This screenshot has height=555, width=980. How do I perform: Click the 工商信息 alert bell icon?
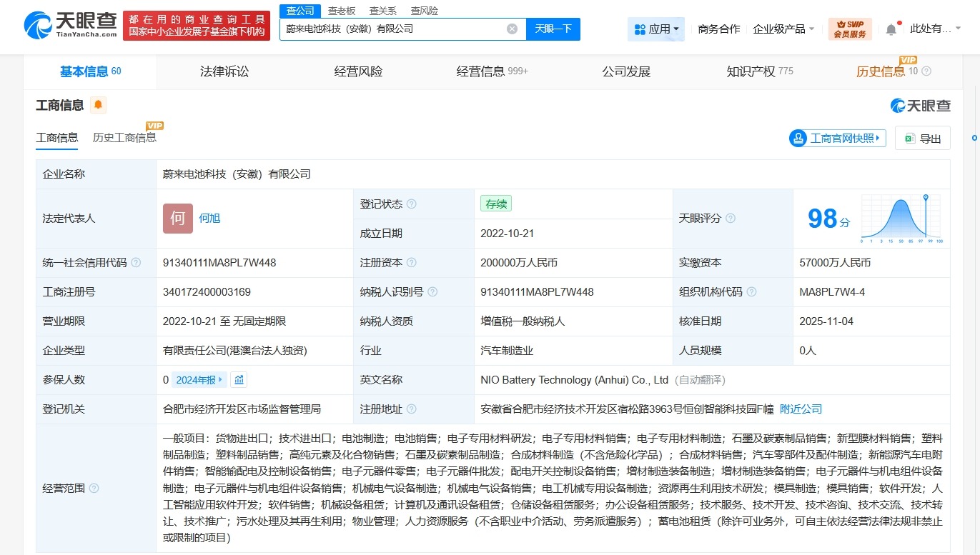[x=98, y=104]
